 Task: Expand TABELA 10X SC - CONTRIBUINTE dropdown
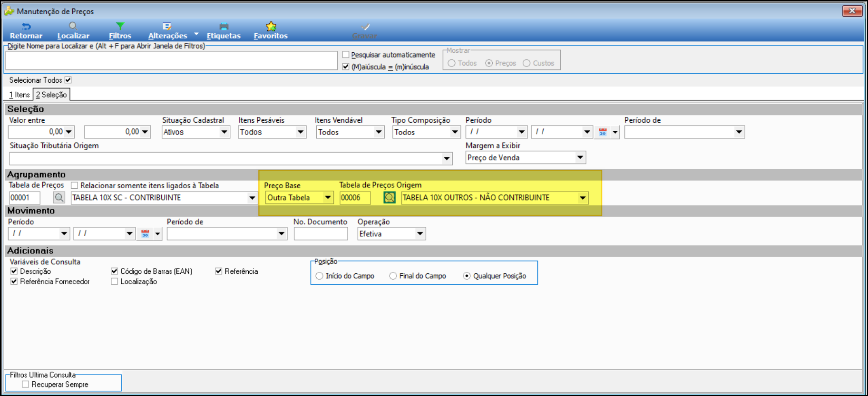[252, 197]
